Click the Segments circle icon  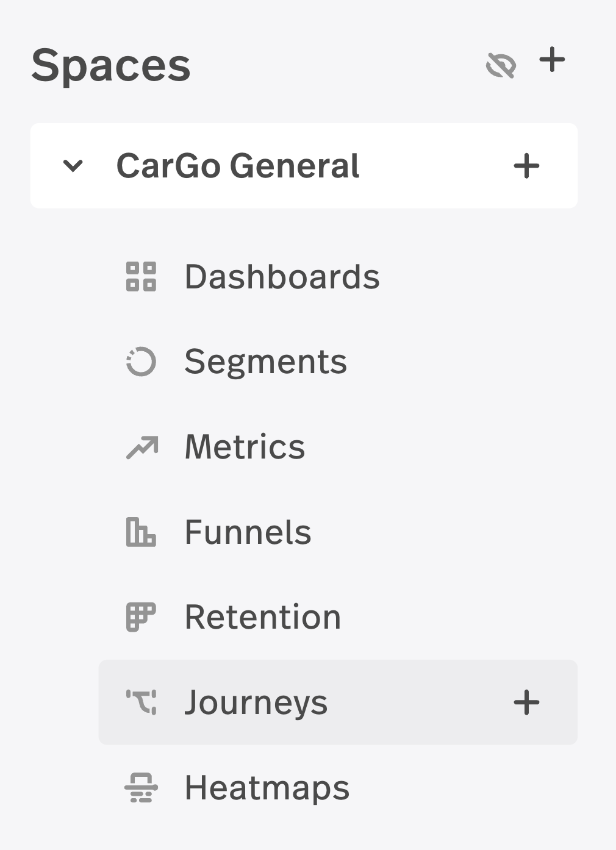click(141, 362)
